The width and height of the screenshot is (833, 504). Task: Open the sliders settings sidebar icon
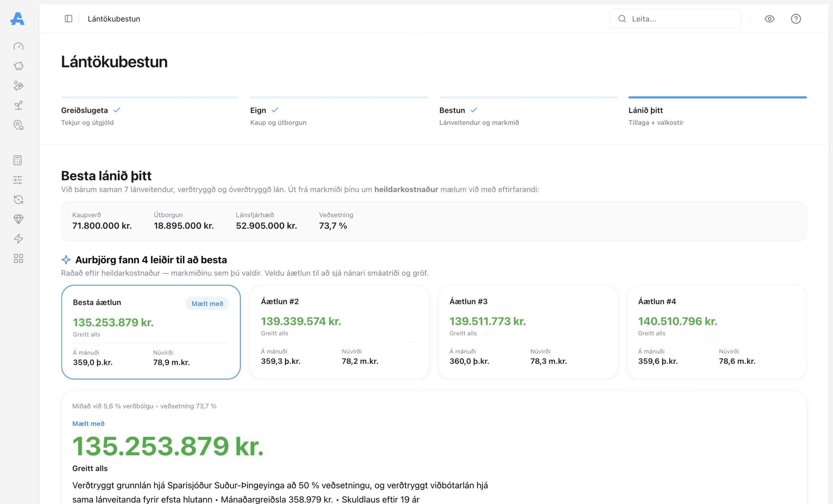pyautogui.click(x=18, y=180)
